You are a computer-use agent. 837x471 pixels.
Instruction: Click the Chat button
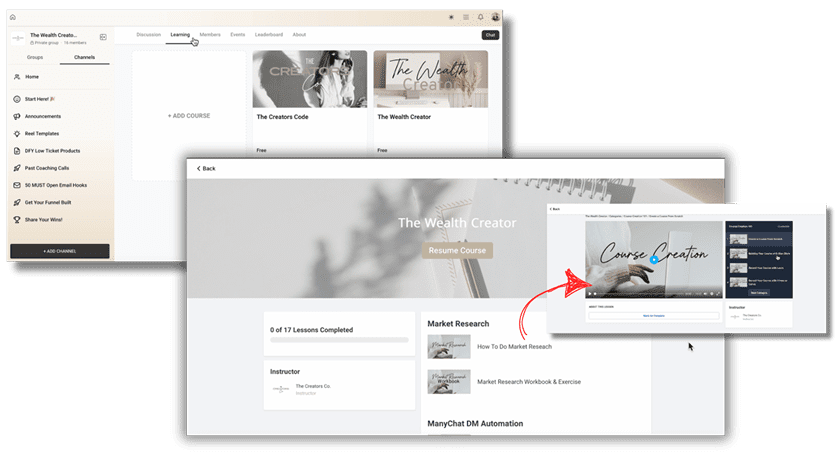490,35
